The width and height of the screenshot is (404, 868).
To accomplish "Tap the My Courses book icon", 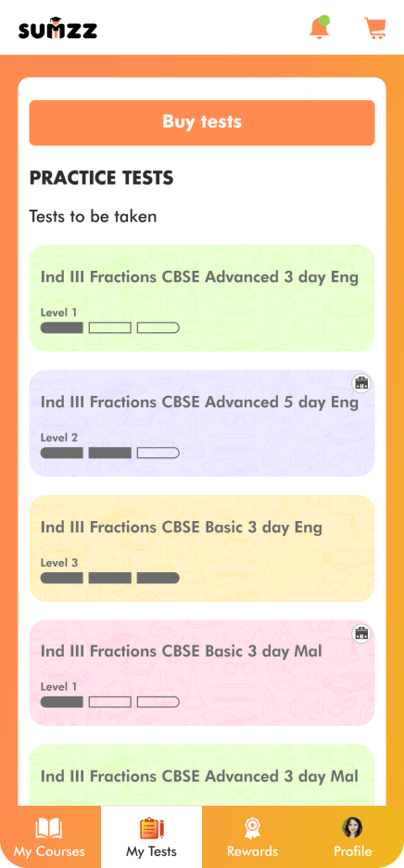I will pos(49,829).
